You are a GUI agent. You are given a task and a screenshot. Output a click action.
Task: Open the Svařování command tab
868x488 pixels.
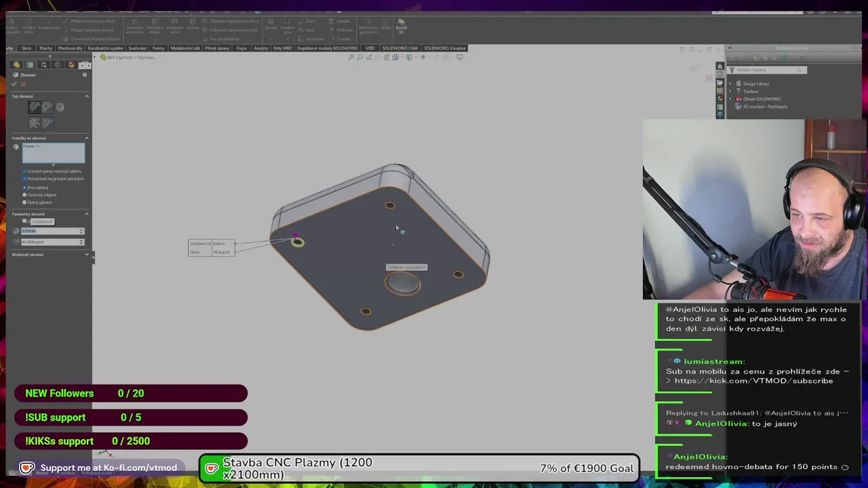(x=138, y=48)
